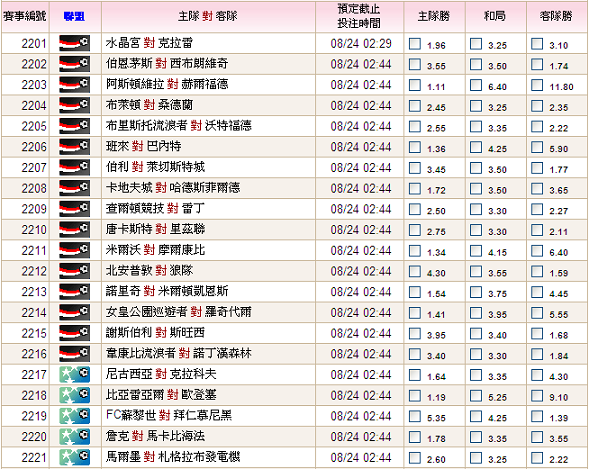Click the league icon in row 2210
Image resolution: width=589 pixels, height=469 pixels.
coord(74,229)
